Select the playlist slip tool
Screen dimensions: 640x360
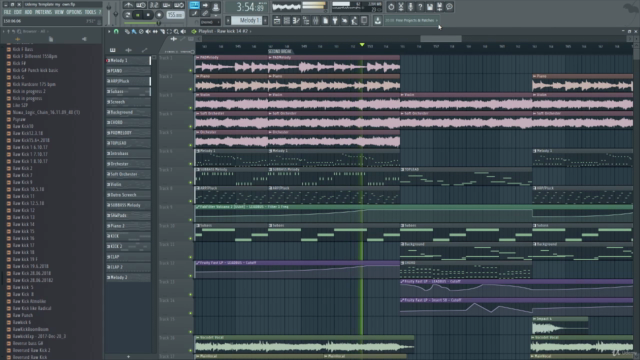click(155, 31)
